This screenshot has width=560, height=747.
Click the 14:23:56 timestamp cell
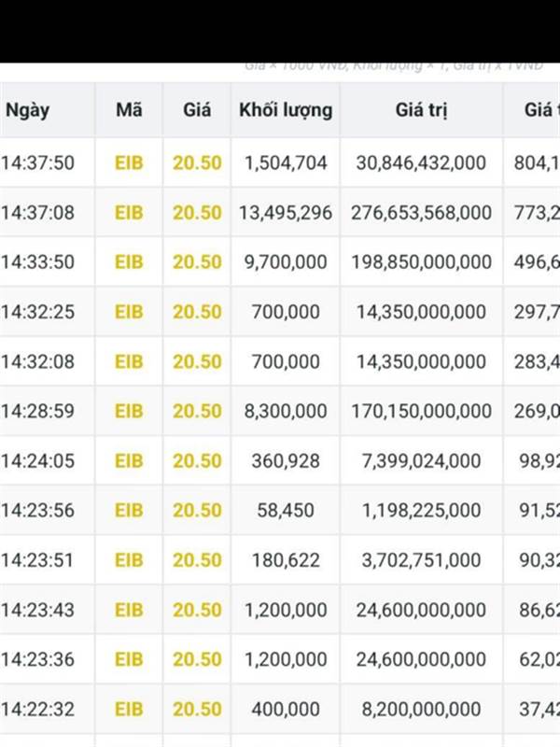click(37, 510)
